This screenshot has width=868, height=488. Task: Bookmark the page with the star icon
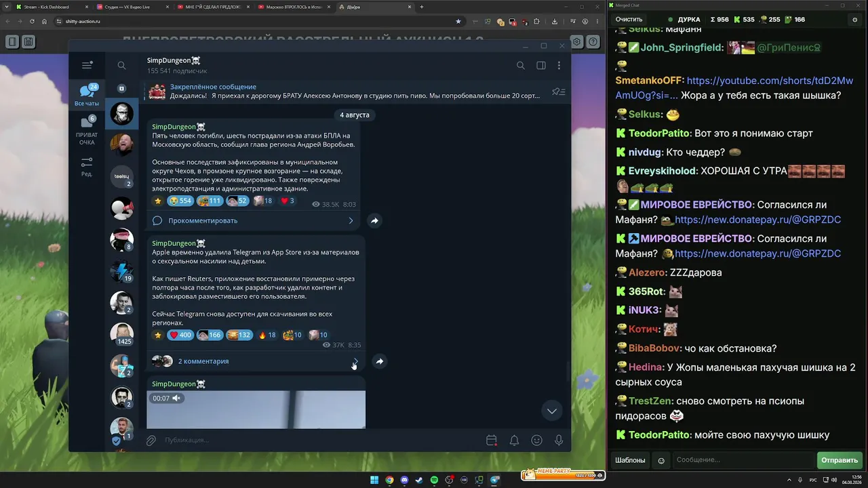click(x=458, y=22)
